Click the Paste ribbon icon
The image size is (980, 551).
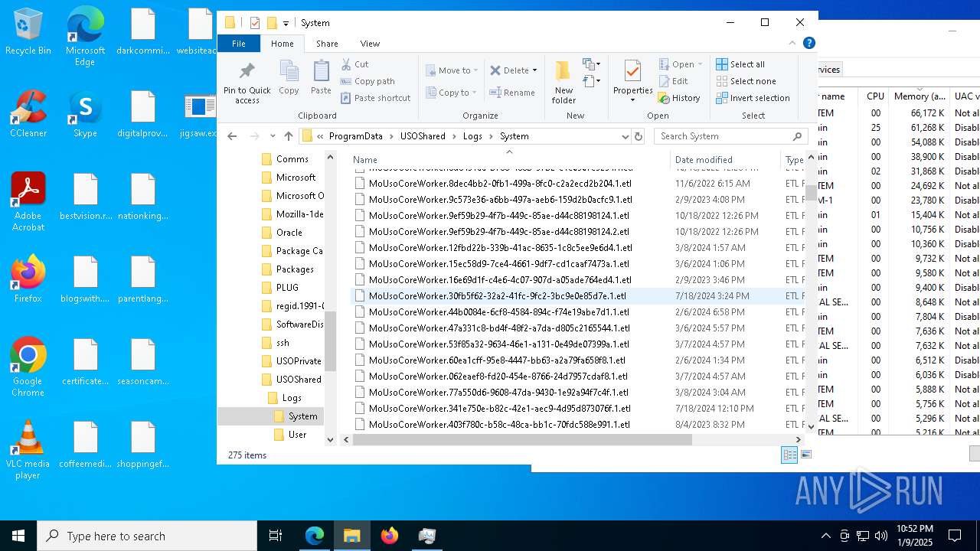(321, 78)
